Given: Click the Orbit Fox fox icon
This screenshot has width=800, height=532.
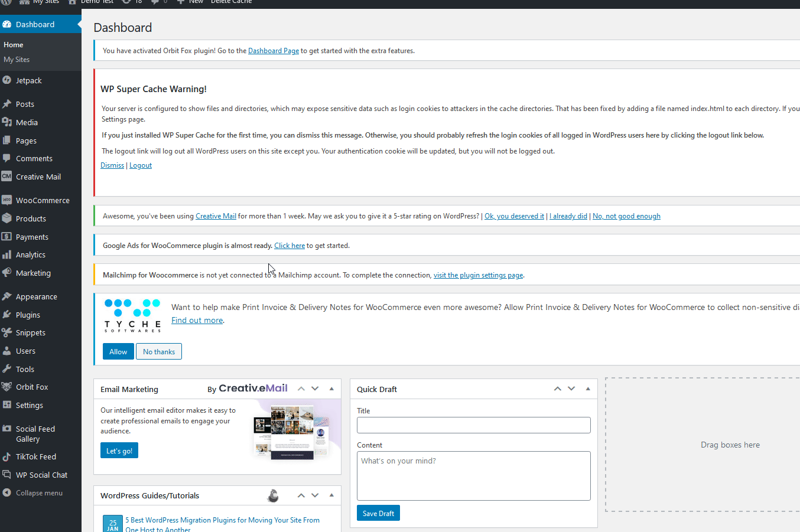Looking at the screenshot, I should (x=7, y=387).
